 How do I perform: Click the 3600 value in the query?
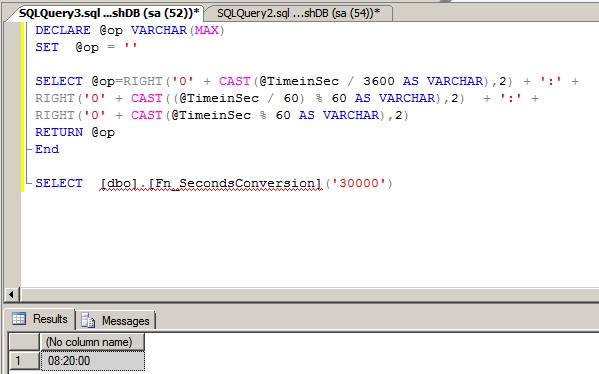379,81
